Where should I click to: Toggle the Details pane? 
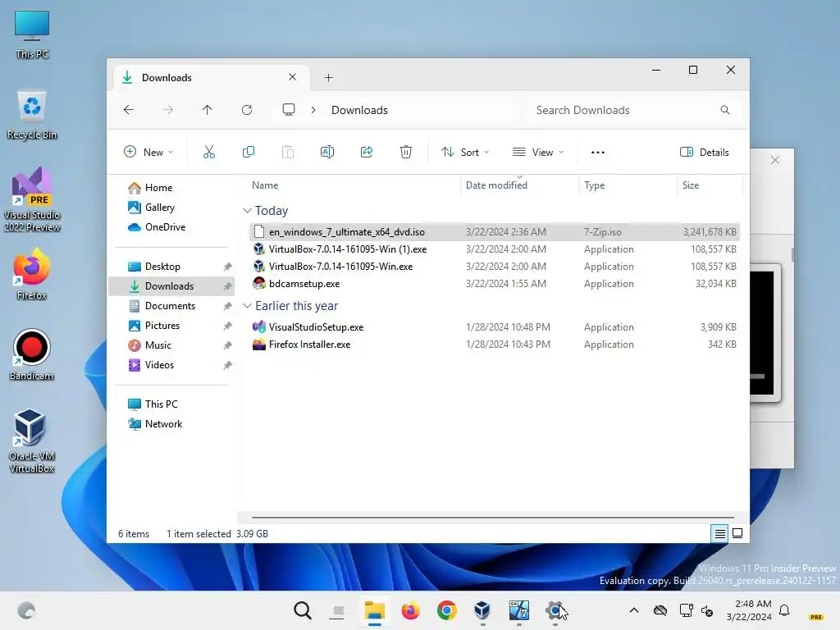704,152
